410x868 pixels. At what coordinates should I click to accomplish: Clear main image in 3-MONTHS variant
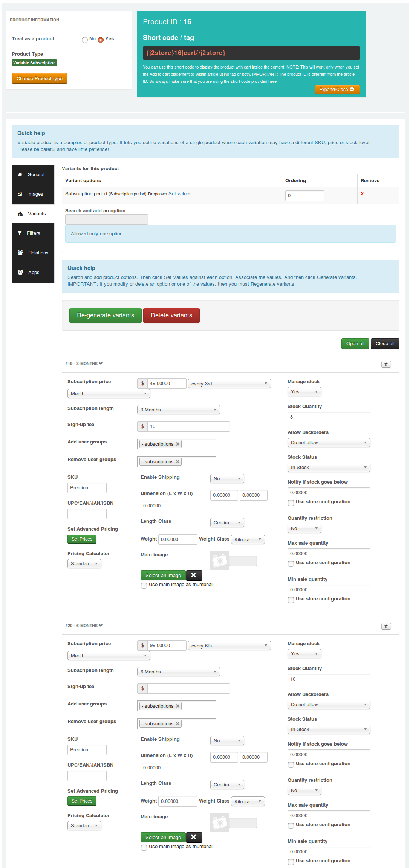[x=194, y=575]
